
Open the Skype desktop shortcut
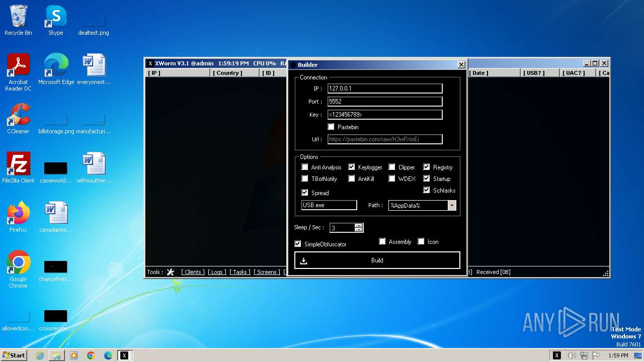[x=55, y=21]
